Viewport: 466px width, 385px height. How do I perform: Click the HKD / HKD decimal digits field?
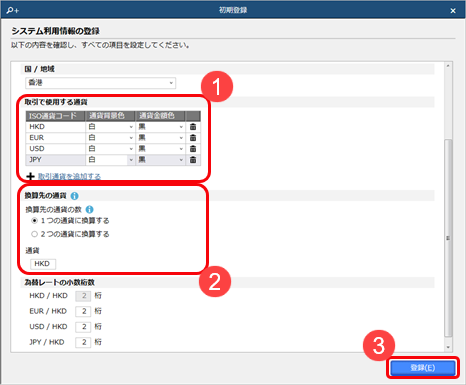(x=83, y=296)
